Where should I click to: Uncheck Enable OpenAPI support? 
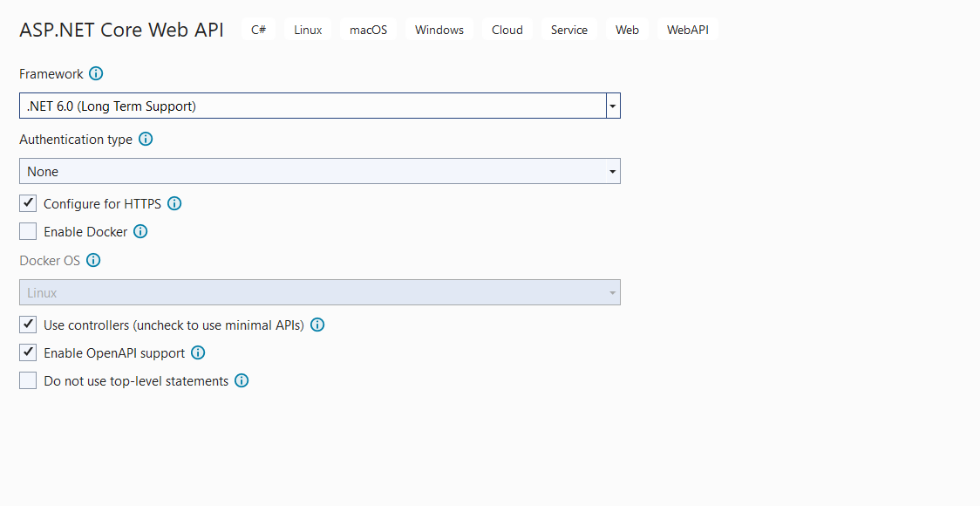point(27,352)
